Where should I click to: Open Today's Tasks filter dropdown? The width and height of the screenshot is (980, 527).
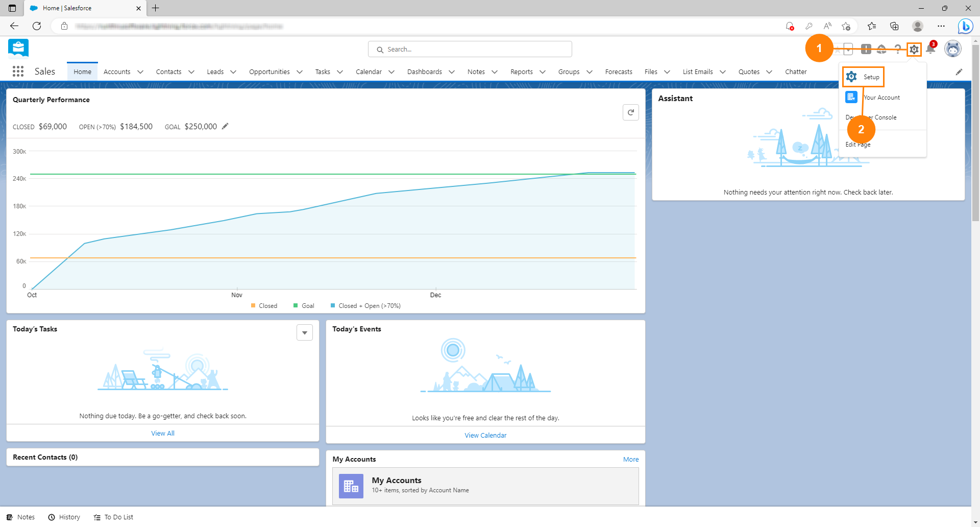(x=305, y=332)
